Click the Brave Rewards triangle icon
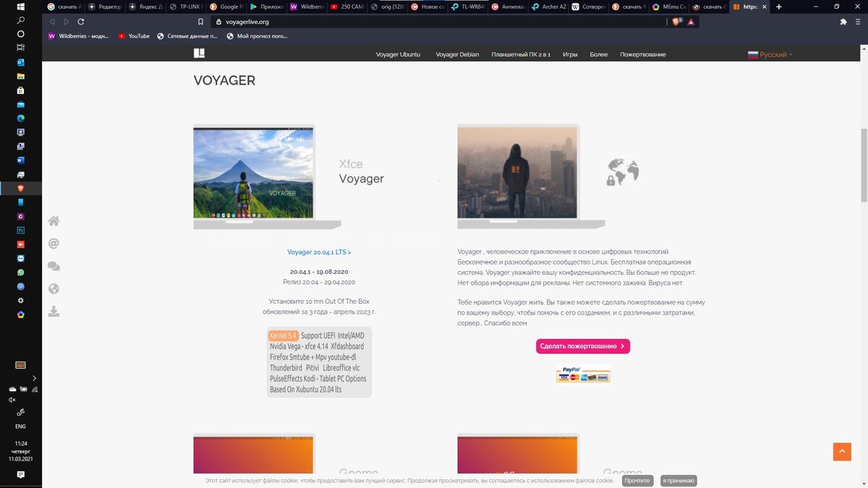The width and height of the screenshot is (868, 488). click(x=691, y=22)
